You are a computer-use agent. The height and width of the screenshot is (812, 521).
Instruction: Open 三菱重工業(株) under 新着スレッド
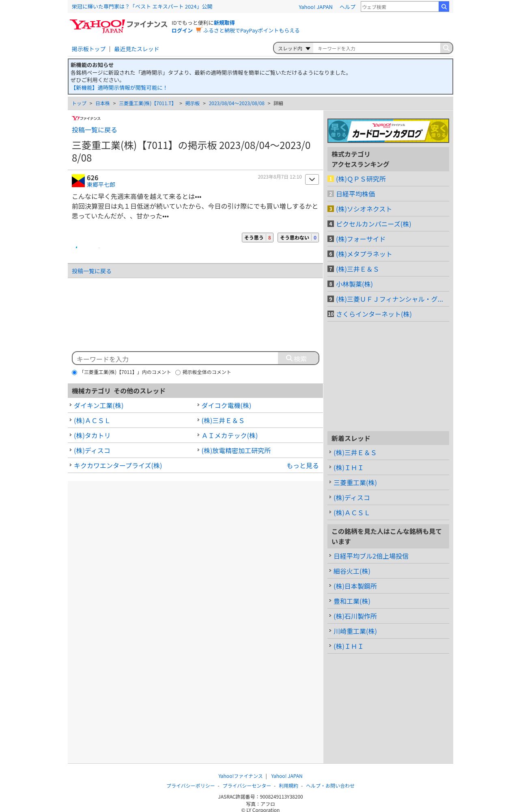[355, 483]
